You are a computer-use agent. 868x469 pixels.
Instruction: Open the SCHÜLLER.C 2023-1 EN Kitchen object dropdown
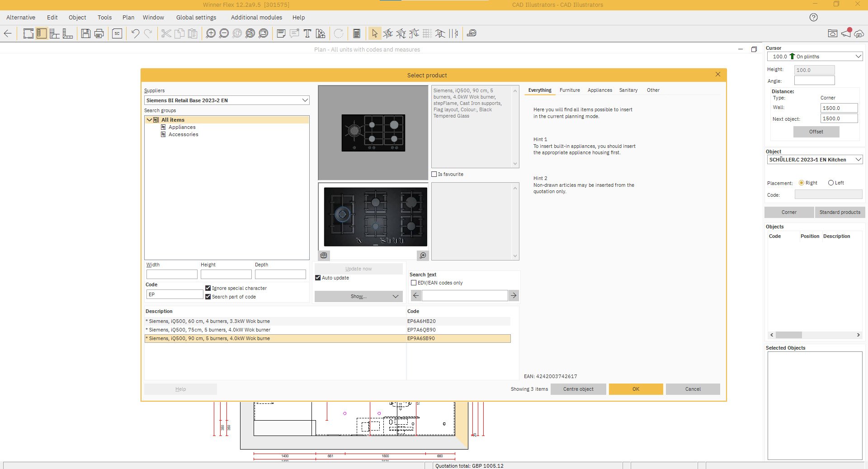[858, 159]
